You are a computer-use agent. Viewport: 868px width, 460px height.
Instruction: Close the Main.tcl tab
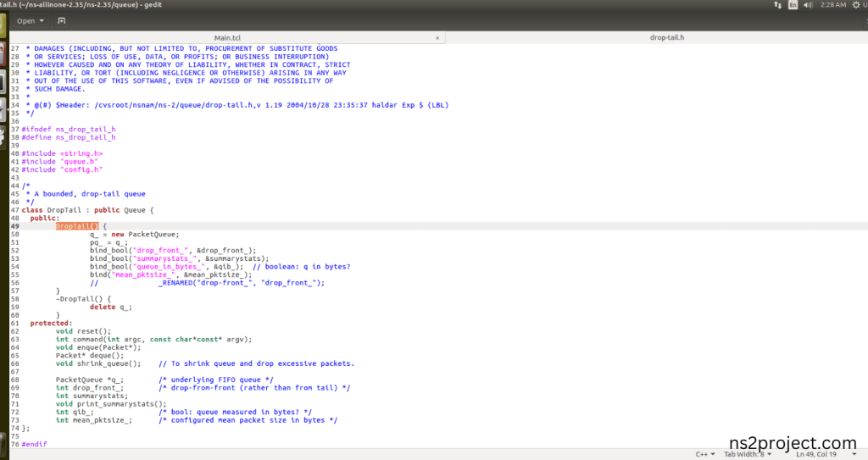click(437, 38)
